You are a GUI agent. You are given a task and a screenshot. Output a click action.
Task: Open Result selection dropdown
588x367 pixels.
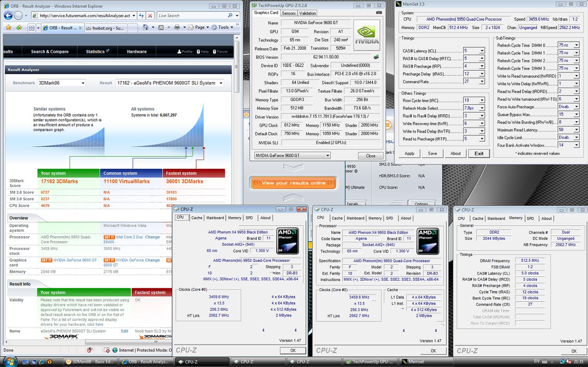point(170,83)
